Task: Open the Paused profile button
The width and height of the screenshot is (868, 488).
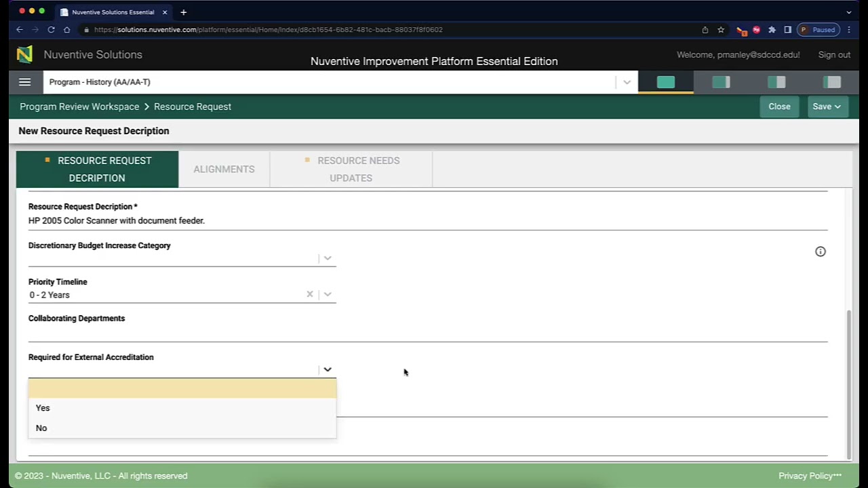Action: (x=819, y=30)
